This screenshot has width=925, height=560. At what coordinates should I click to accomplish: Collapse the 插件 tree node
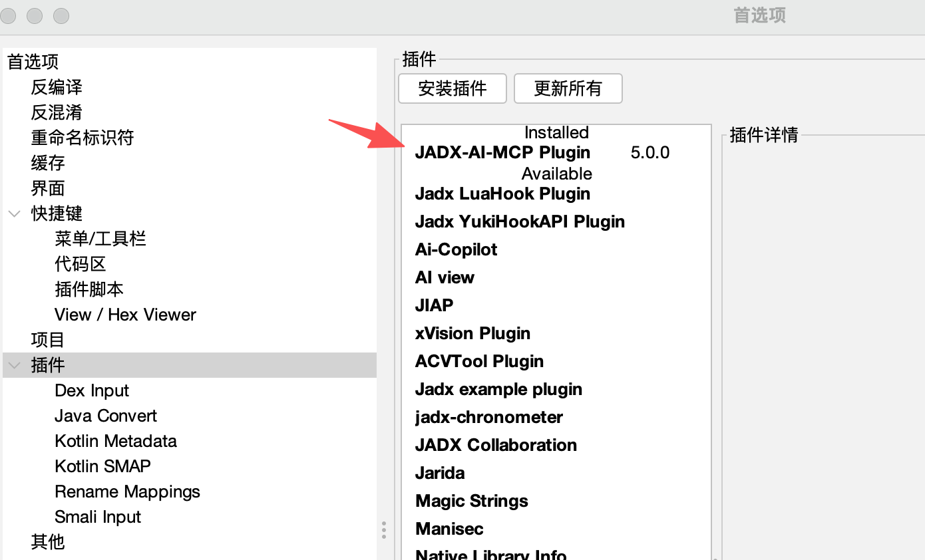pyautogui.click(x=14, y=366)
